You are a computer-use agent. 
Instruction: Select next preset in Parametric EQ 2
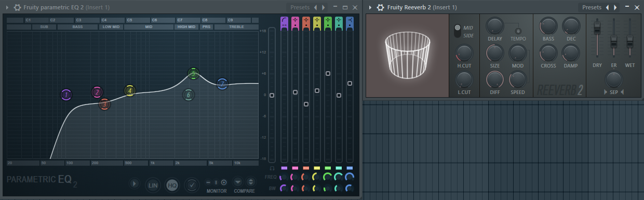click(x=323, y=7)
